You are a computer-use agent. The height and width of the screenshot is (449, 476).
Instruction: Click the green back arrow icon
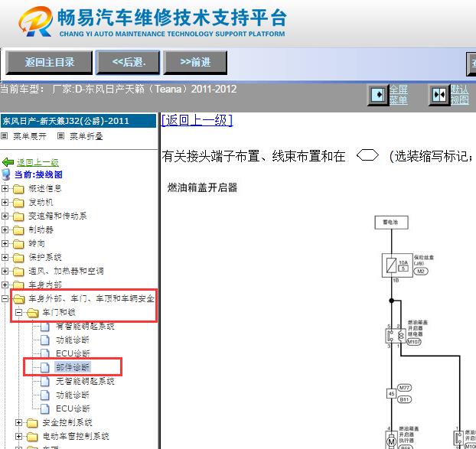pos(8,162)
